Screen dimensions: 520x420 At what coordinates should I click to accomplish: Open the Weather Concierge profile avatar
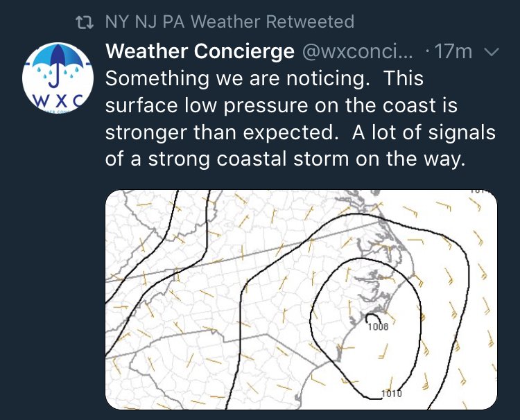tap(58, 78)
